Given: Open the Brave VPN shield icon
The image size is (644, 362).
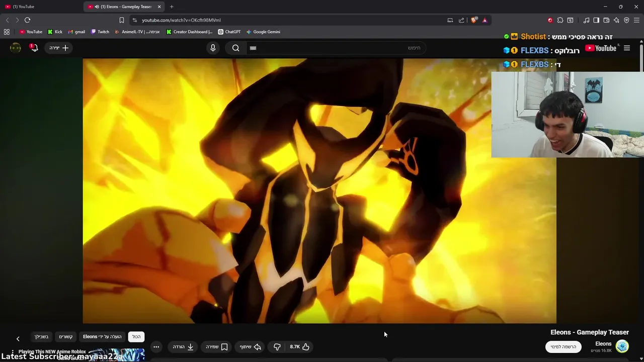Looking at the screenshot, I should [x=626, y=20].
